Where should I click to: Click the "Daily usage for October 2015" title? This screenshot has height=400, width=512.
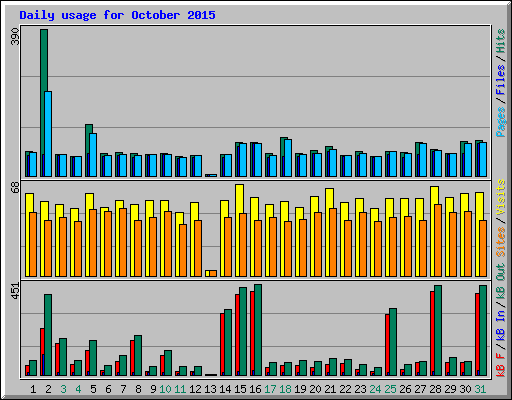pyautogui.click(x=117, y=15)
